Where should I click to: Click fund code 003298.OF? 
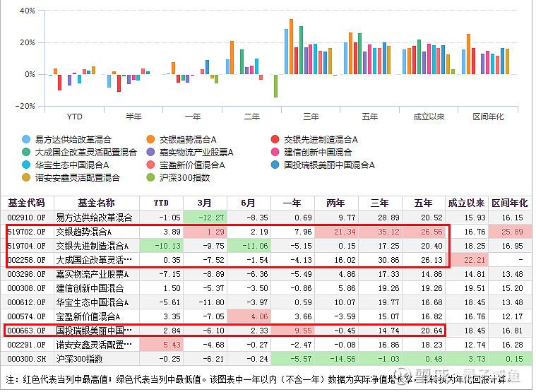[x=27, y=274]
